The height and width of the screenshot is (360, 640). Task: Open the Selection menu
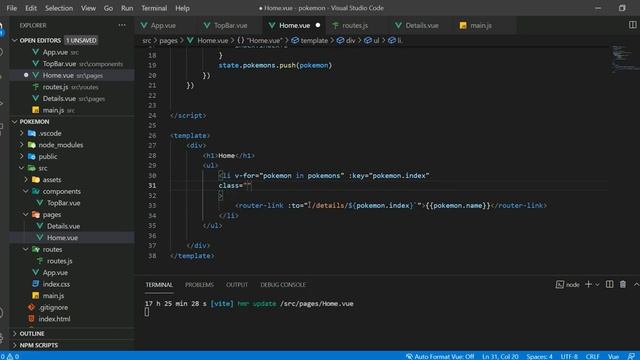[58, 8]
